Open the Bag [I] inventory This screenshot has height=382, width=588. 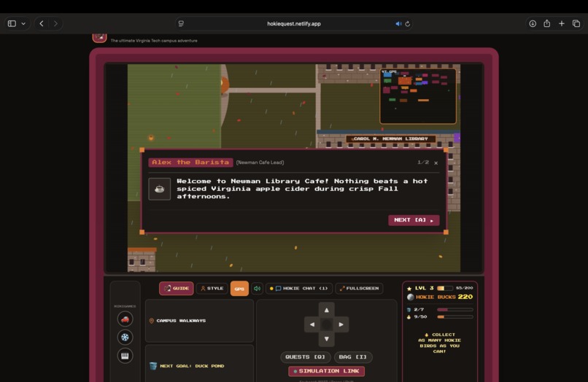tap(353, 357)
